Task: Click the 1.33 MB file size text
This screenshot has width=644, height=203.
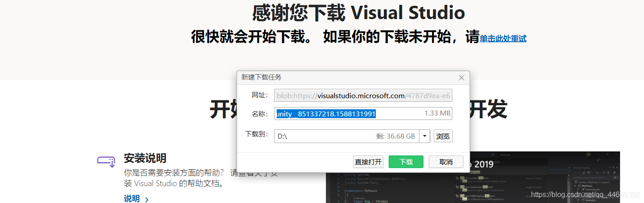Action: pos(437,113)
